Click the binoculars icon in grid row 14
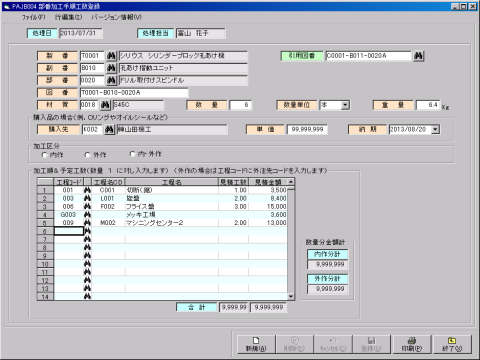 click(x=87, y=296)
